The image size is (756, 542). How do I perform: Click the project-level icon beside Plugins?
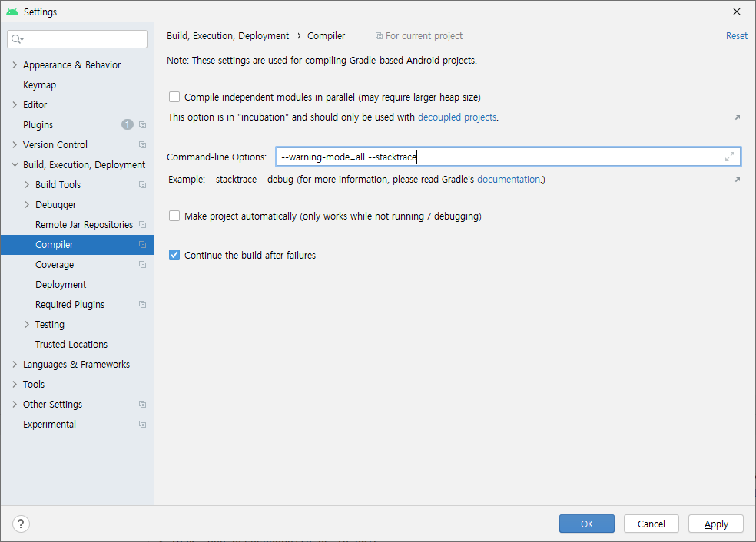pos(142,125)
